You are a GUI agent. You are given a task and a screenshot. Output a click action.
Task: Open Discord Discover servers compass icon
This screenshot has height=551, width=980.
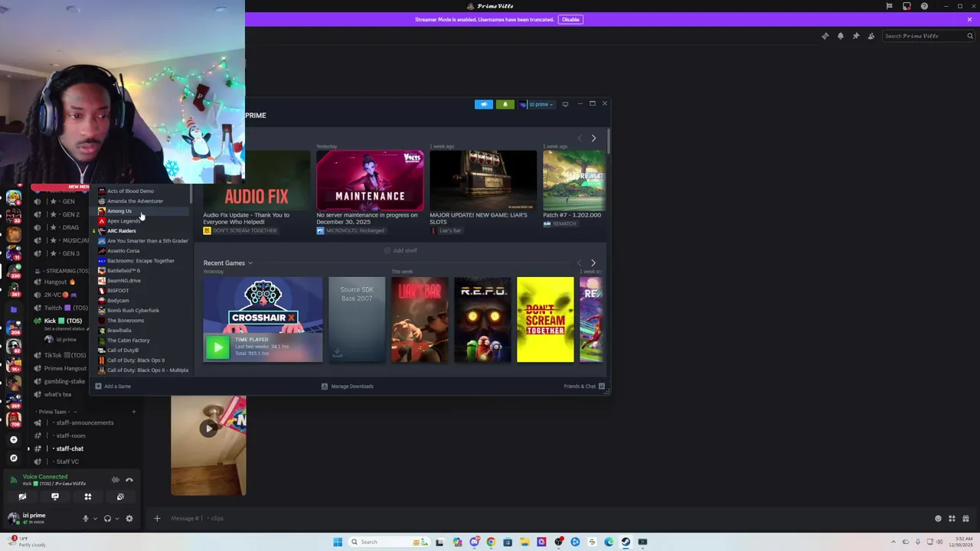pyautogui.click(x=13, y=458)
